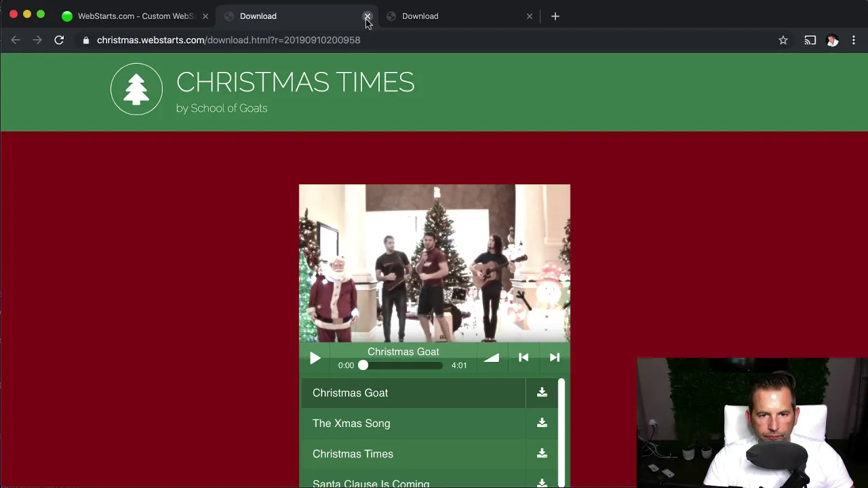Select The Xmas Song in playlist
This screenshot has height=488, width=868.
pos(413,424)
